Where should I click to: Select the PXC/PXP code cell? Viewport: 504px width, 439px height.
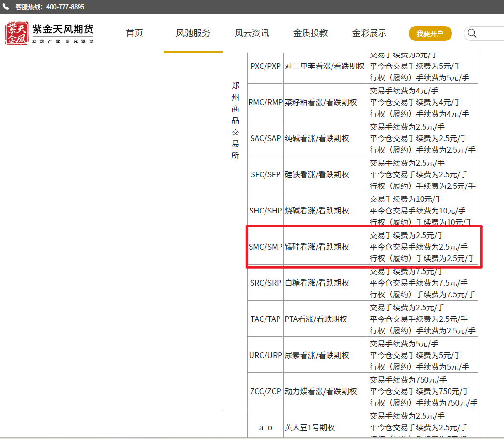coord(265,66)
